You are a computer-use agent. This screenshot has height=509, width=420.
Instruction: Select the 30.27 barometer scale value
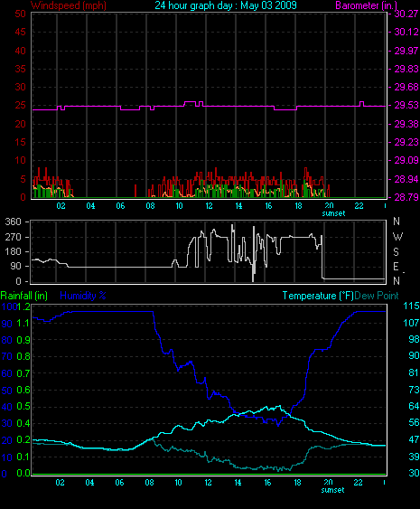click(406, 14)
